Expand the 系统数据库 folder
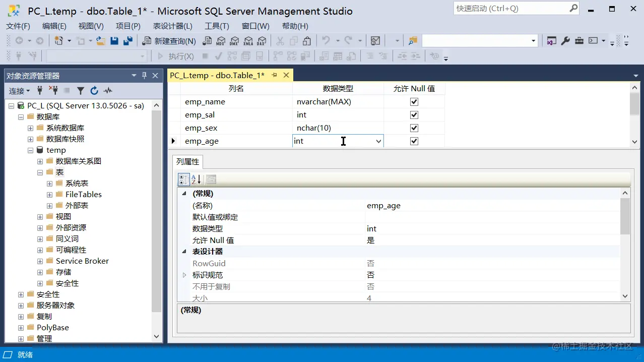644x362 pixels. pos(30,128)
